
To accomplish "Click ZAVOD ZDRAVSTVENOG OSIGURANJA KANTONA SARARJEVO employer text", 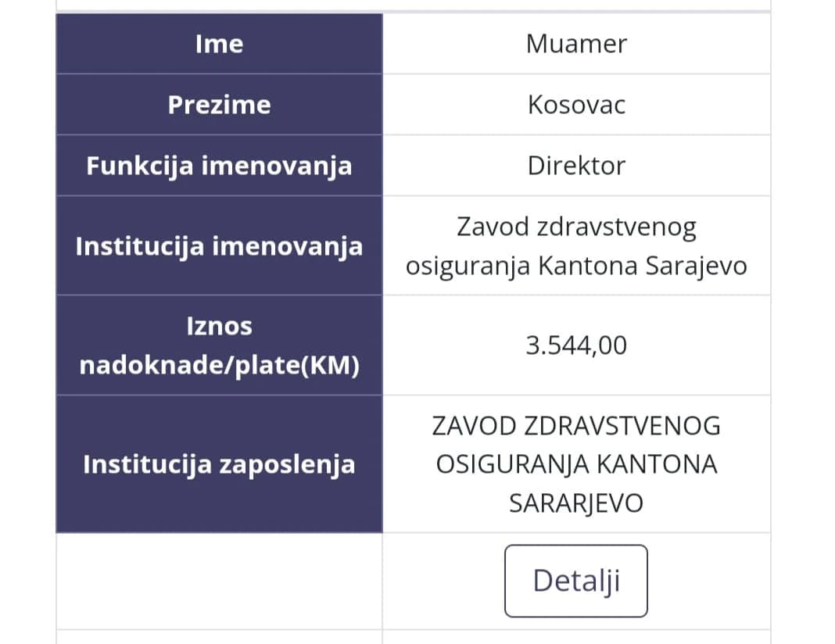I will click(x=576, y=464).
